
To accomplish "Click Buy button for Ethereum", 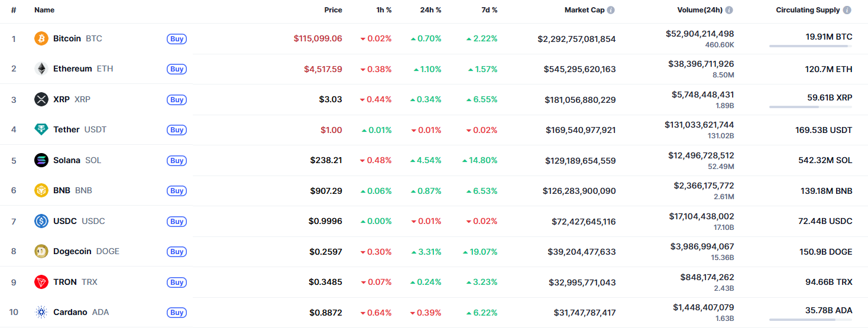I will point(177,69).
